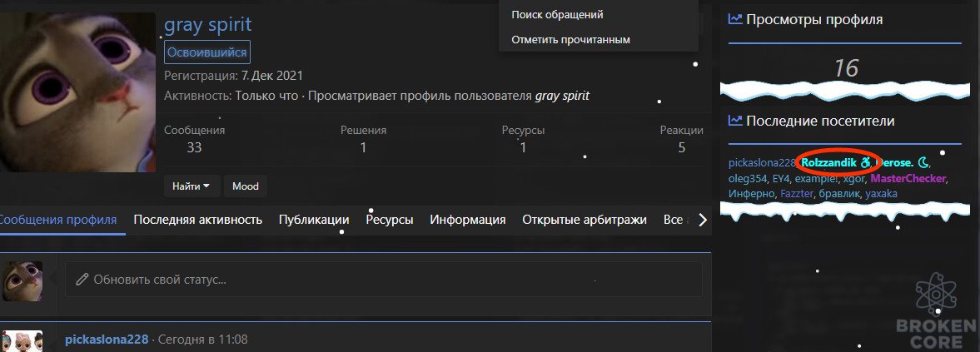Open visitor Rolzzandik profile
Image resolution: width=980 pixels, height=352 pixels.
pos(829,163)
